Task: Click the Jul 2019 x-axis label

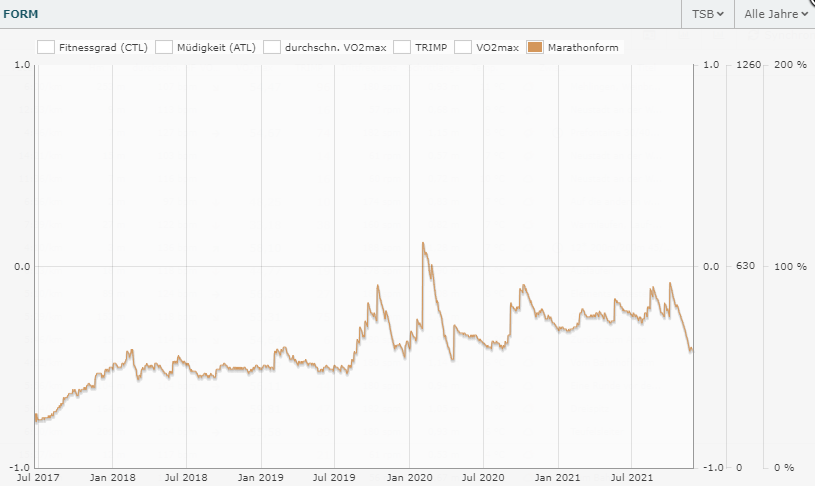Action: pos(335,478)
